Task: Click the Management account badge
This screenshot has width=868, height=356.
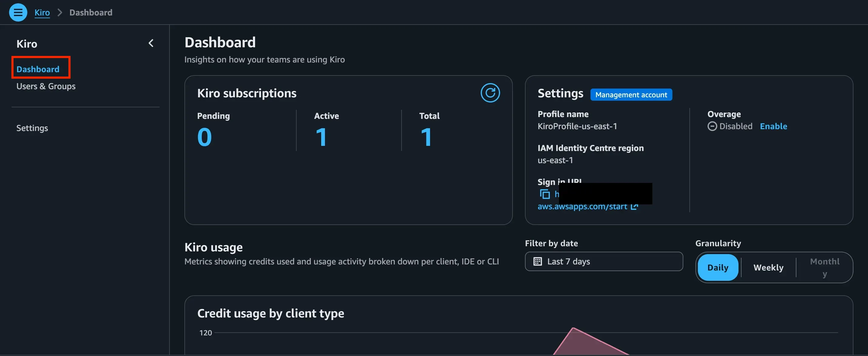Action: click(x=631, y=95)
